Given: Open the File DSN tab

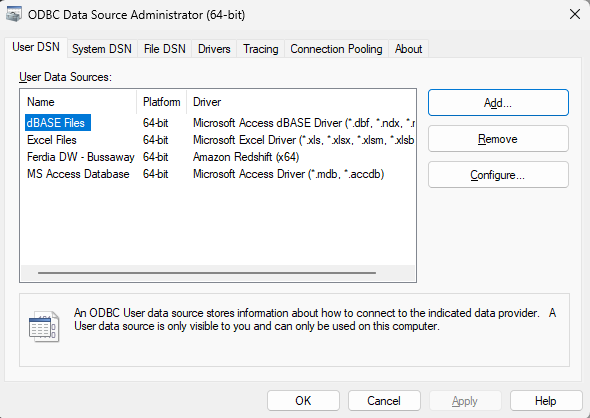Looking at the screenshot, I should (165, 49).
